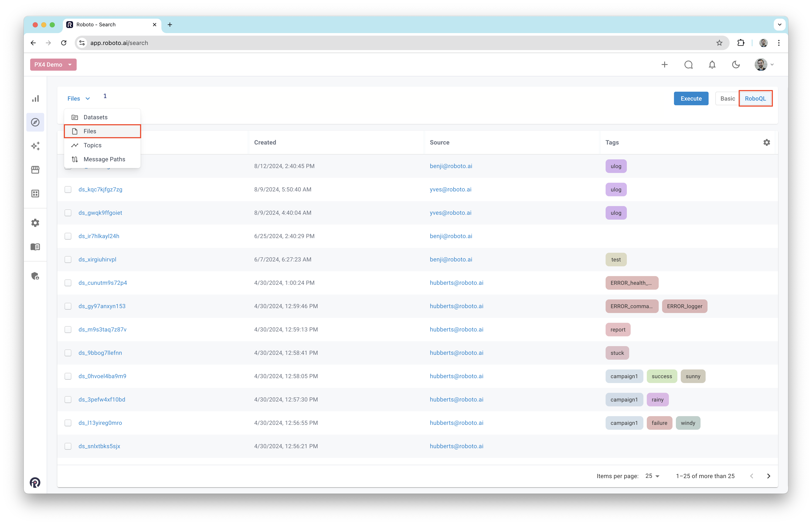
Task: Click the sparkles AI sidebar icon
Action: click(35, 146)
